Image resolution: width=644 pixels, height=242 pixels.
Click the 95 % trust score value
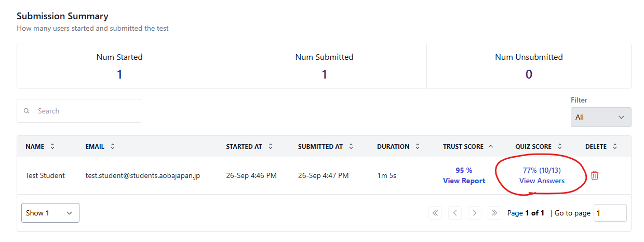click(464, 170)
